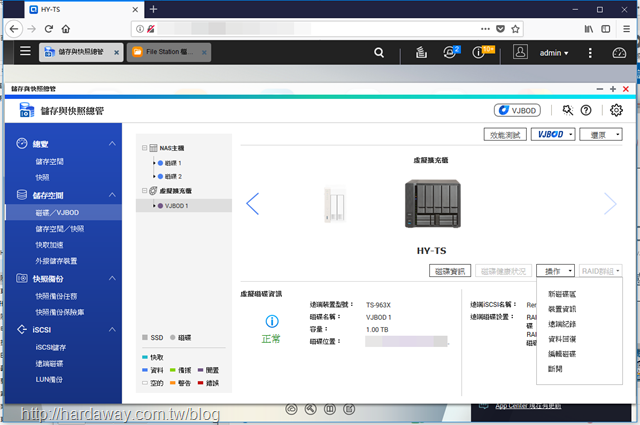
Task: Click the 磁碟資訊 button
Action: (450, 271)
